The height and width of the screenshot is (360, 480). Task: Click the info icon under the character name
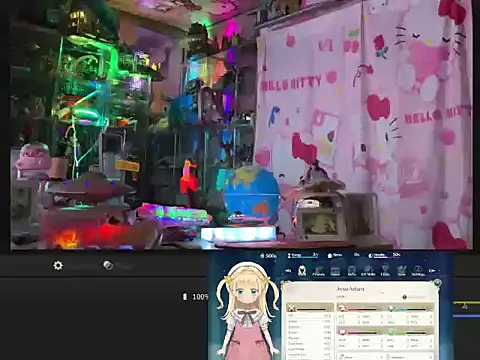pos(405,297)
